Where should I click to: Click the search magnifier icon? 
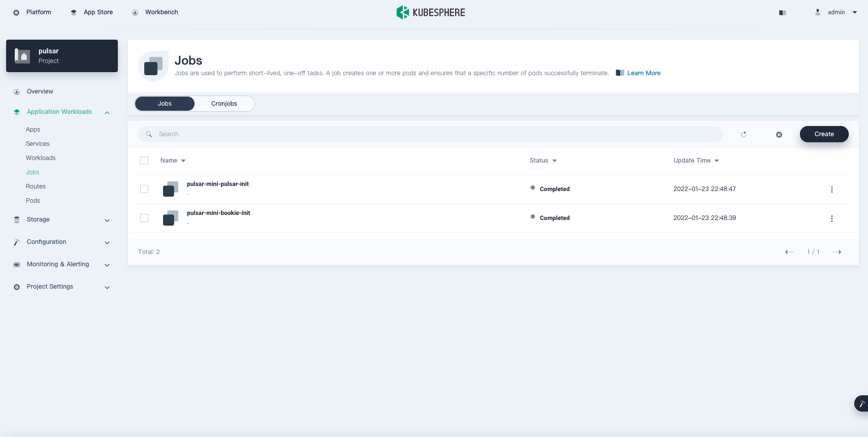click(x=149, y=134)
